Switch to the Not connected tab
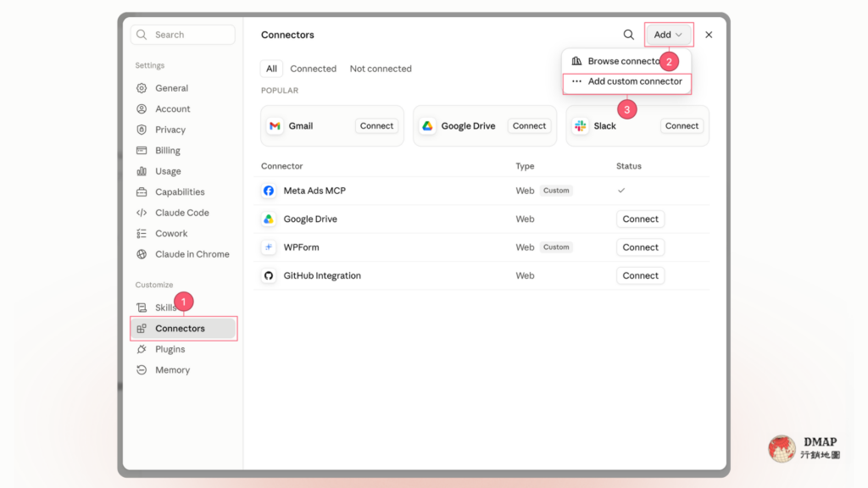 tap(381, 69)
